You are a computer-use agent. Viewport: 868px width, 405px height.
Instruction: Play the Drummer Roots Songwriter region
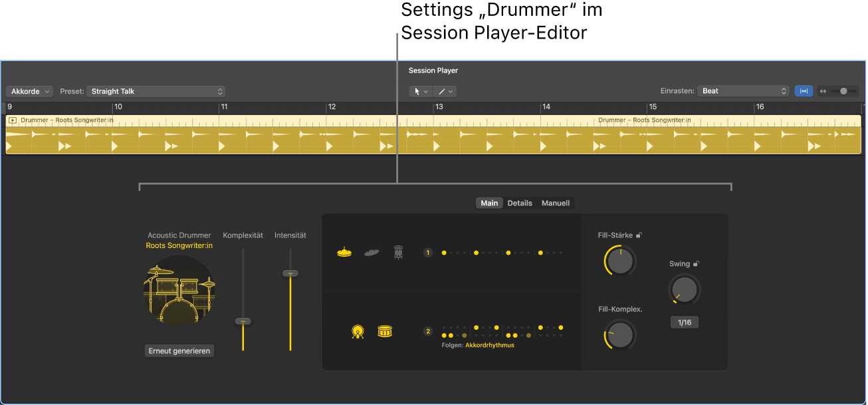tap(12, 120)
